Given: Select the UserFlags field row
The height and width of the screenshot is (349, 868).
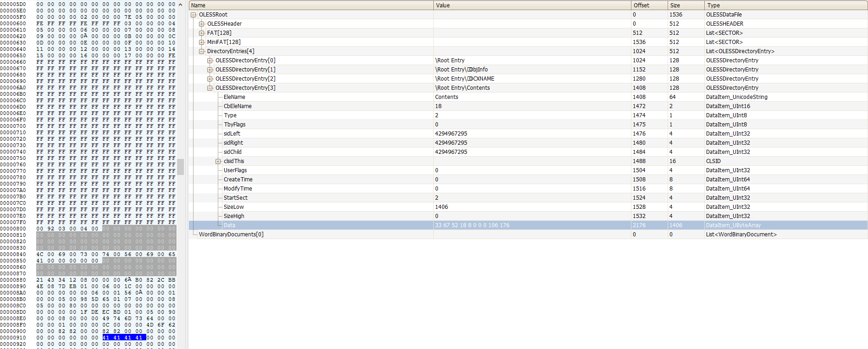Looking at the screenshot, I should pos(528,170).
